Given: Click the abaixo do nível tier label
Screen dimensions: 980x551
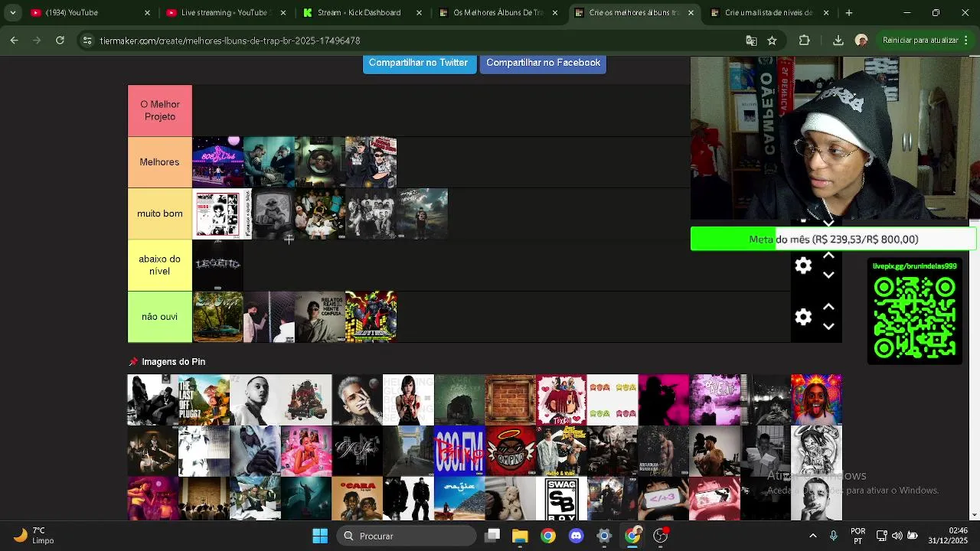Looking at the screenshot, I should pos(160,265).
